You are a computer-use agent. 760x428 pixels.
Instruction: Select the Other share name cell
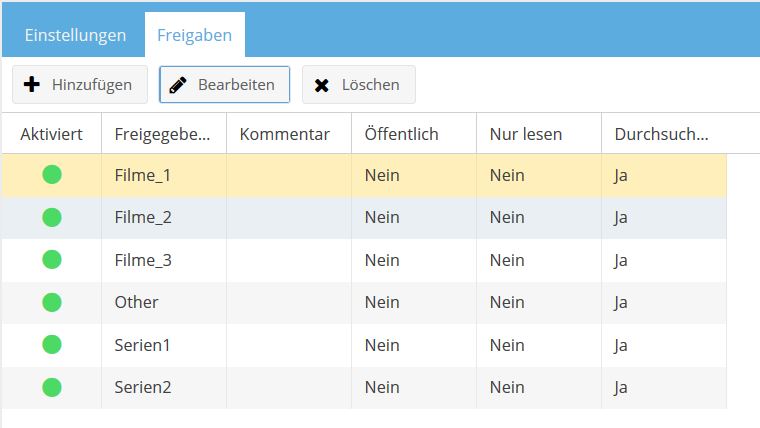(x=164, y=302)
